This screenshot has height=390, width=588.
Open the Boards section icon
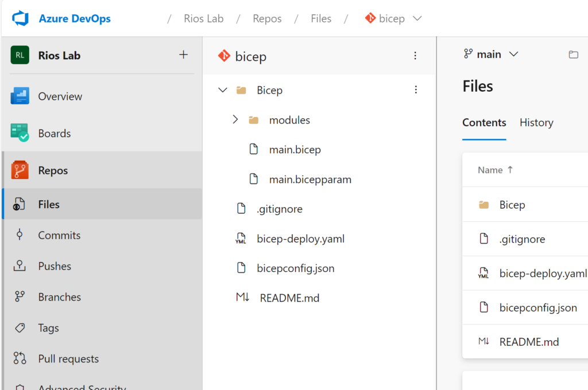[20, 133]
